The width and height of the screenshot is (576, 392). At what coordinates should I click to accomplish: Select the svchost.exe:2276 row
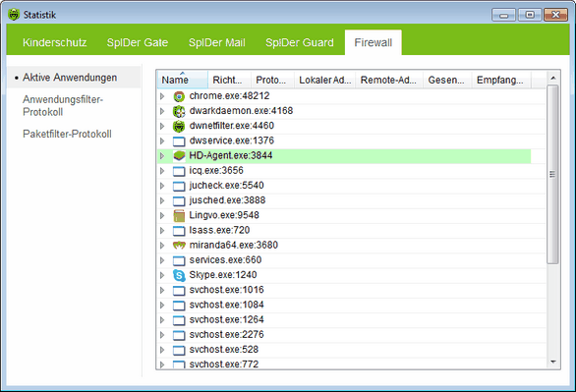[352, 335]
